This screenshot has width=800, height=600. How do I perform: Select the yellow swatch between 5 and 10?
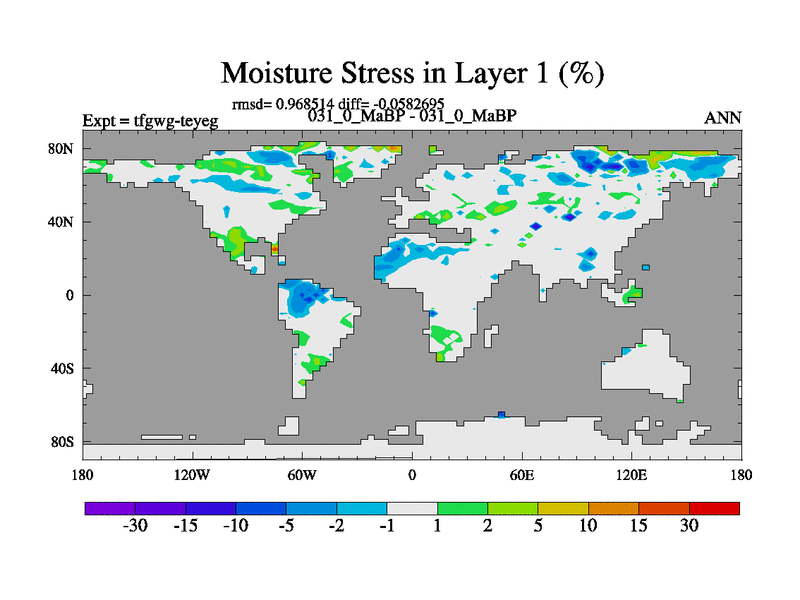563,508
